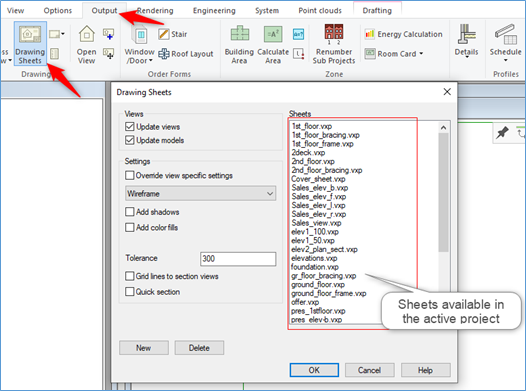Click the Drawing Sheets ribbon icon
This screenshot has height=391, width=526.
pos(30,43)
